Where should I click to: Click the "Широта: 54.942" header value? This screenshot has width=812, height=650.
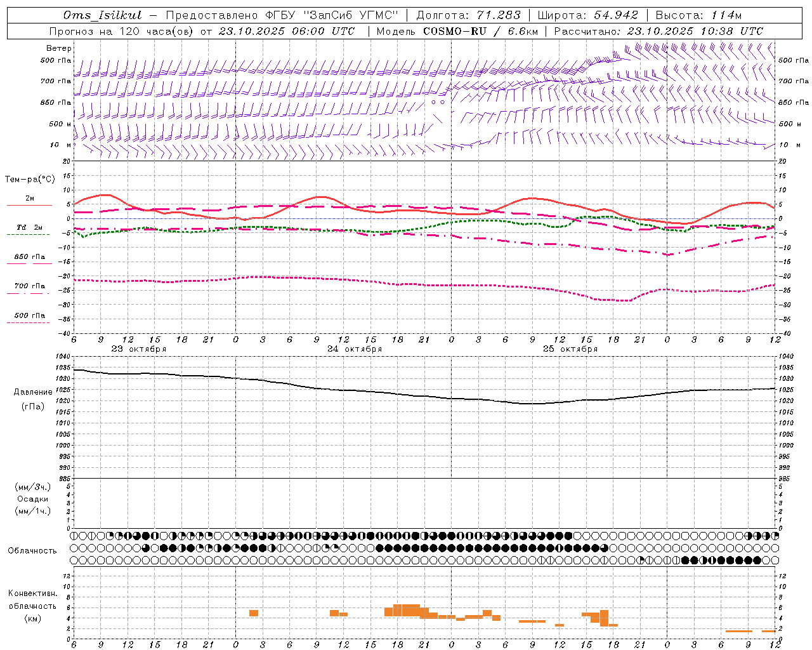click(587, 15)
